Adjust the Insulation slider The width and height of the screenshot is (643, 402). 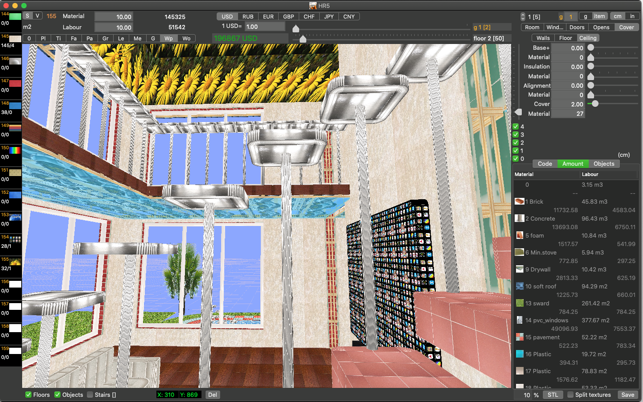coord(591,66)
